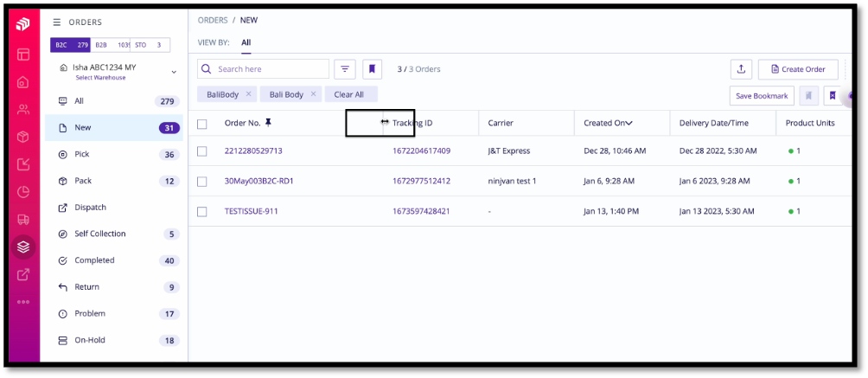The height and width of the screenshot is (378, 868).
Task: Click the bookmark icon beside filter button
Action: [373, 69]
